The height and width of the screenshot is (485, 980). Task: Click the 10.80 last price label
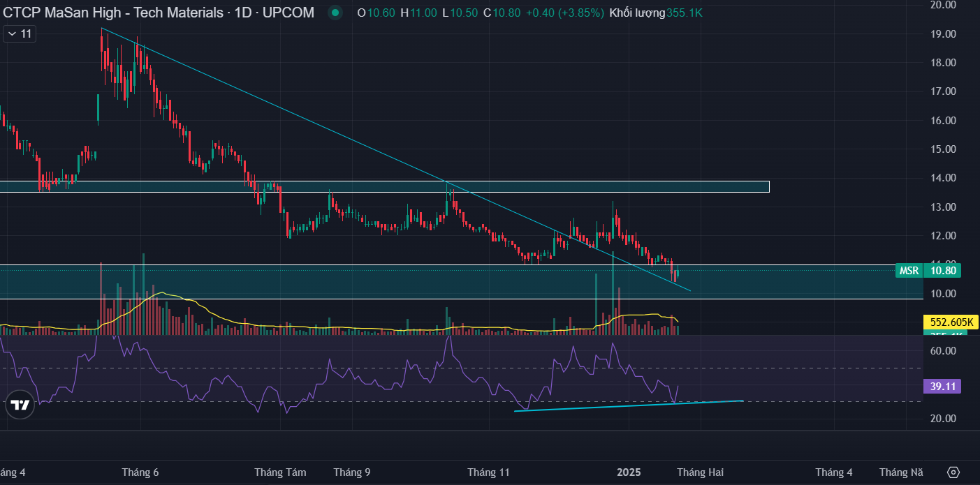tap(942, 271)
